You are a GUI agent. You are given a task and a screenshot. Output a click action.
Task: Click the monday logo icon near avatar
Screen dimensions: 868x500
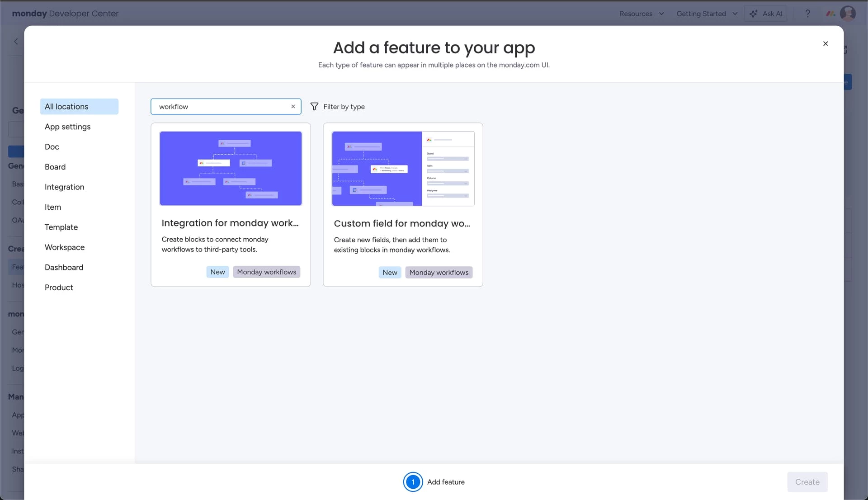(830, 14)
